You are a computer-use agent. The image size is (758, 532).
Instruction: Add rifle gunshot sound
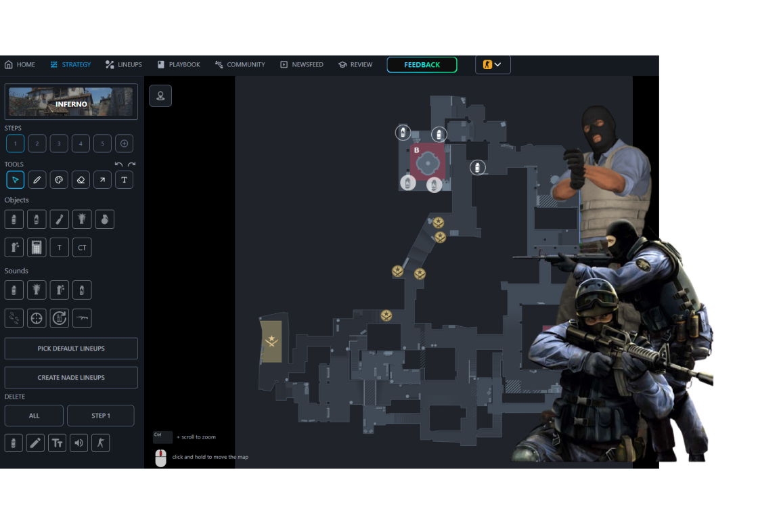click(82, 318)
